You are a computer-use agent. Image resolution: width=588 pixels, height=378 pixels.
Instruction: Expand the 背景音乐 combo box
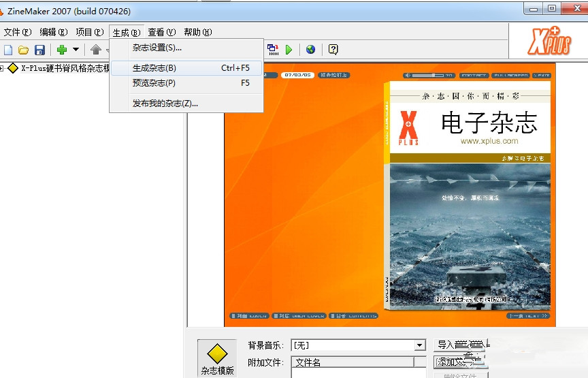tap(420, 346)
